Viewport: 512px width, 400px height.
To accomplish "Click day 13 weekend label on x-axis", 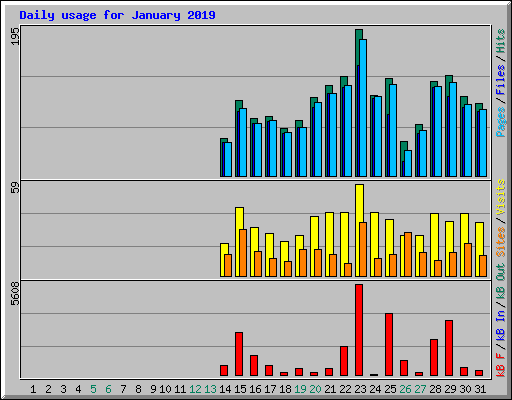I will (x=210, y=389).
